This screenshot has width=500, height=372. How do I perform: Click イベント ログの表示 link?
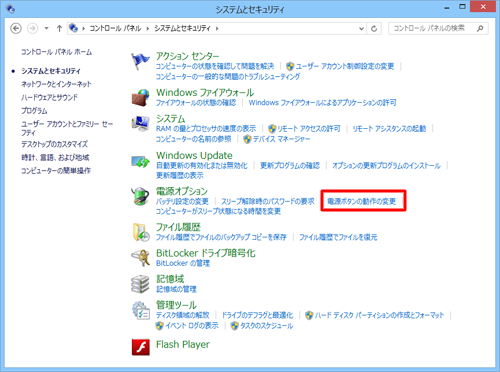[x=192, y=325]
